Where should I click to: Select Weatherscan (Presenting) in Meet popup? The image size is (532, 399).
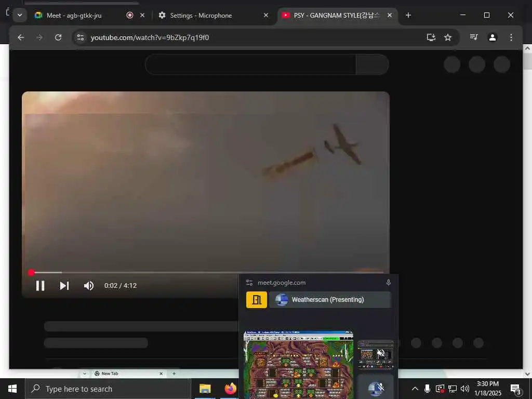(x=330, y=300)
